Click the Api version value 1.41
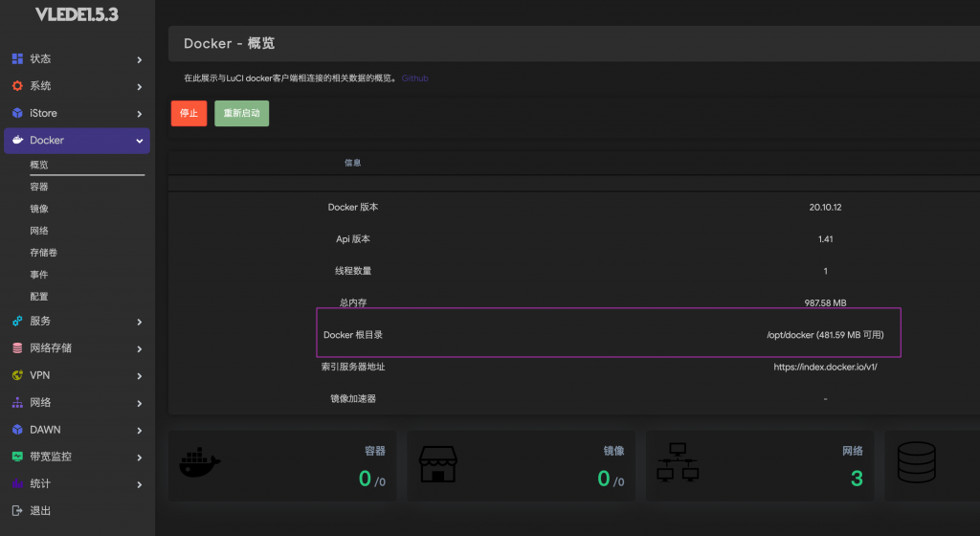Viewport: 980px width, 536px height. click(825, 238)
